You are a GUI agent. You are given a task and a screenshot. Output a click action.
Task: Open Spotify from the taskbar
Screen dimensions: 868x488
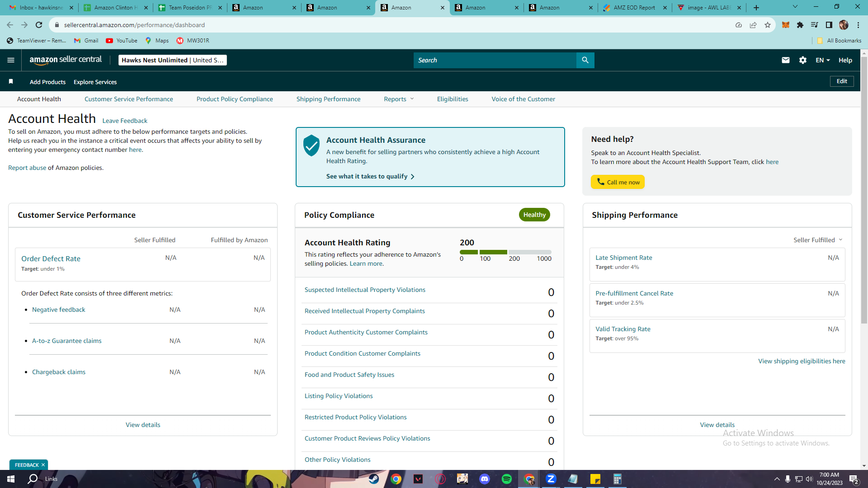tap(507, 479)
